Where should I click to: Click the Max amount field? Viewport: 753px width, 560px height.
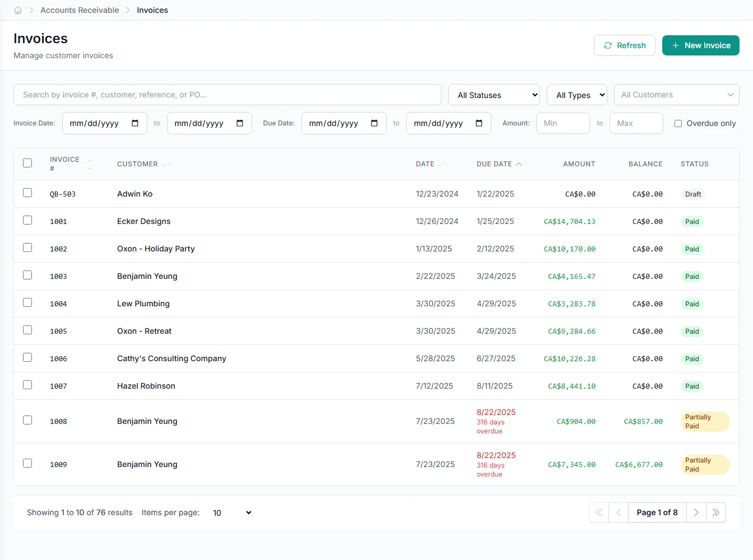[x=636, y=123]
